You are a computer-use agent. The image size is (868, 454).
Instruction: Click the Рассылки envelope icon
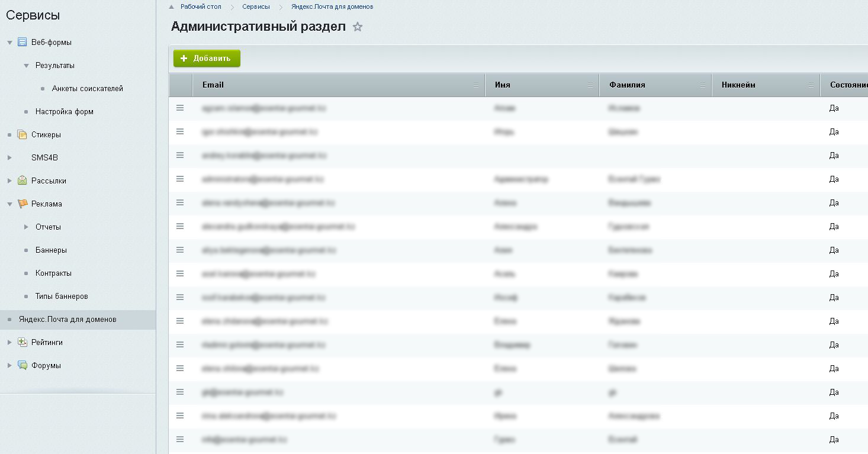22,181
